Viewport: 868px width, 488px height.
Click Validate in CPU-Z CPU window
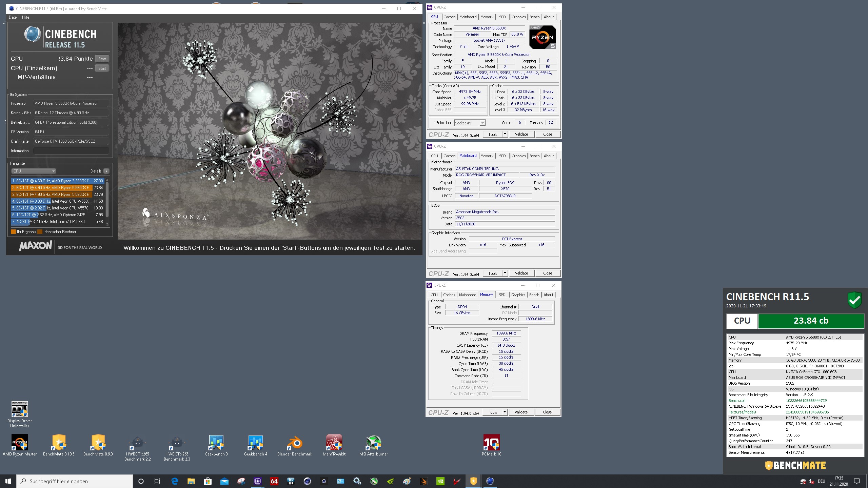tap(521, 134)
